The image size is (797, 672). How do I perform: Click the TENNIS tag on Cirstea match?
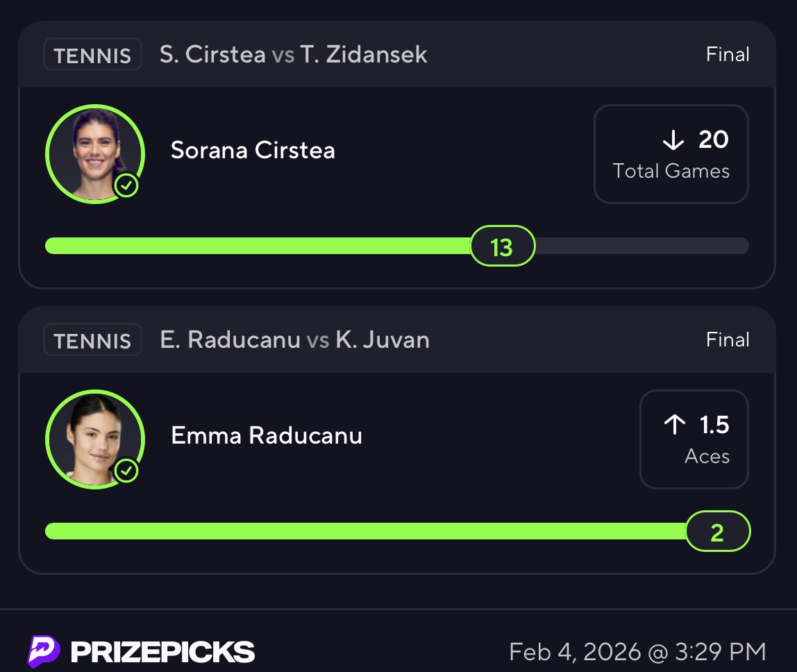92,55
